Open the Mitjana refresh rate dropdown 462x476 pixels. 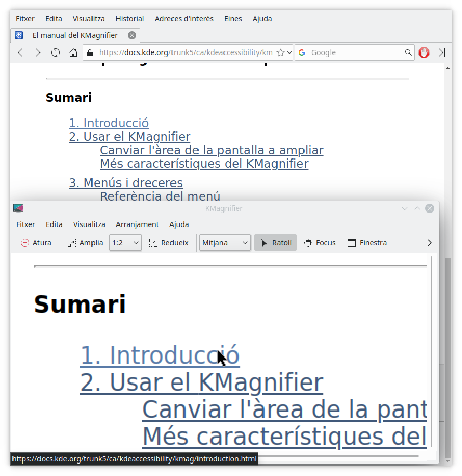point(225,243)
